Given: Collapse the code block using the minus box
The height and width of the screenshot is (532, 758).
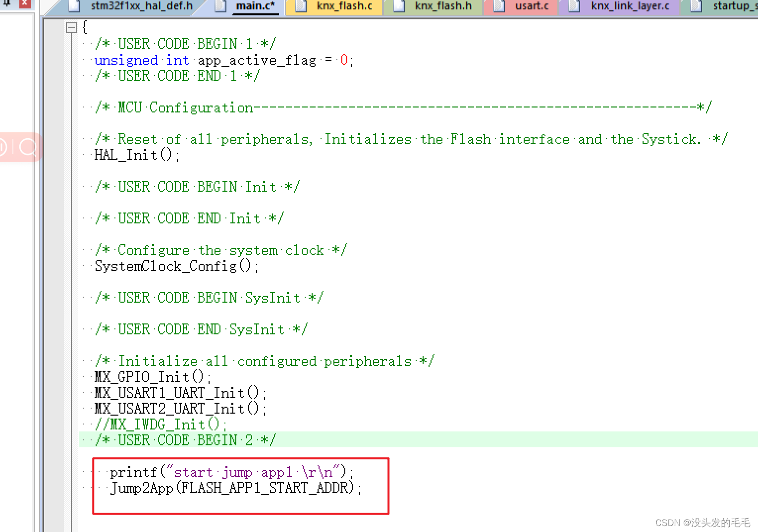Looking at the screenshot, I should click(71, 28).
